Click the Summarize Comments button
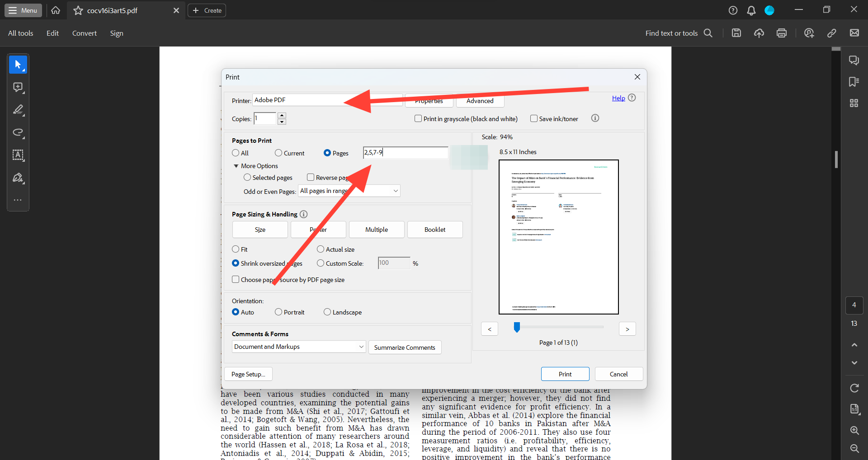 [x=405, y=347]
